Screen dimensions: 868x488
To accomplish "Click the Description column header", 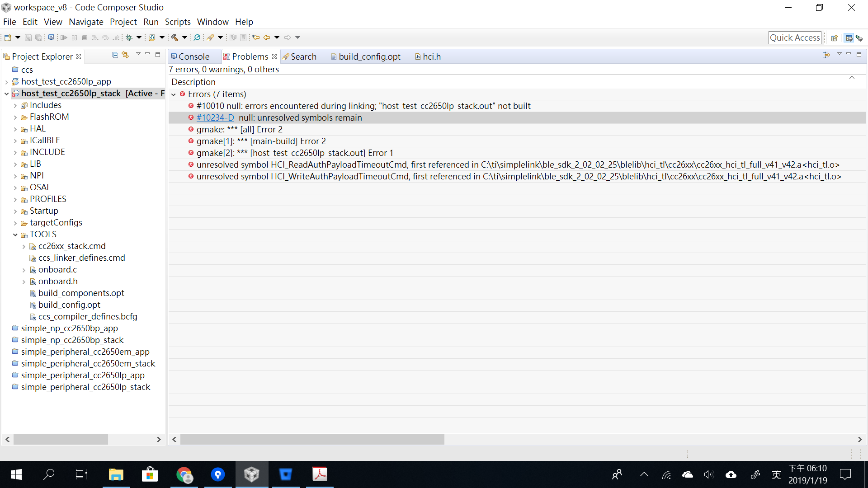I will [x=193, y=82].
